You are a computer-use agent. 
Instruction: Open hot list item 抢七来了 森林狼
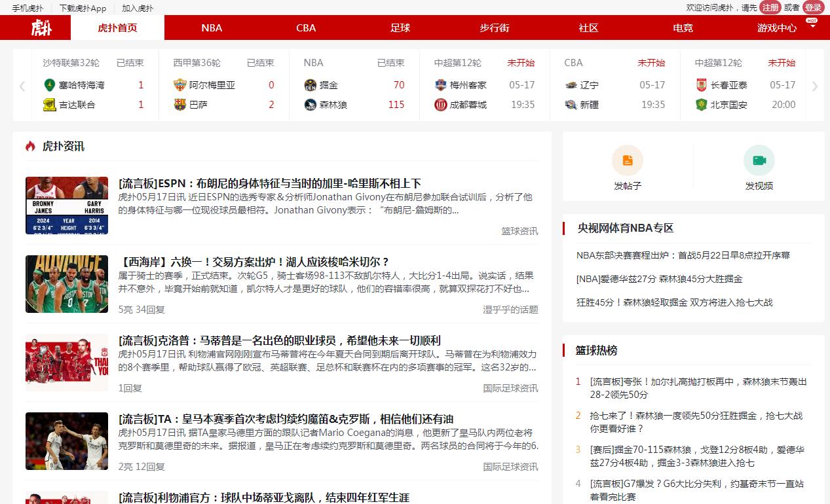coord(696,422)
